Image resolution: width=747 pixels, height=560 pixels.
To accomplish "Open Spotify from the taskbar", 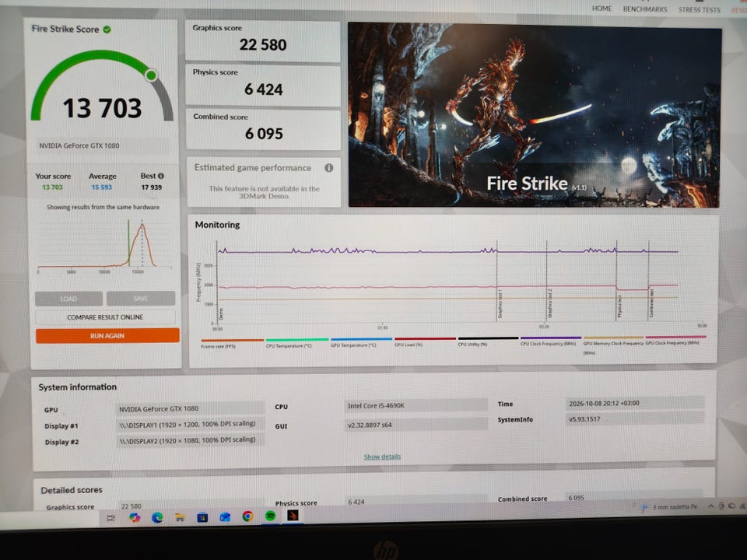I will [270, 516].
